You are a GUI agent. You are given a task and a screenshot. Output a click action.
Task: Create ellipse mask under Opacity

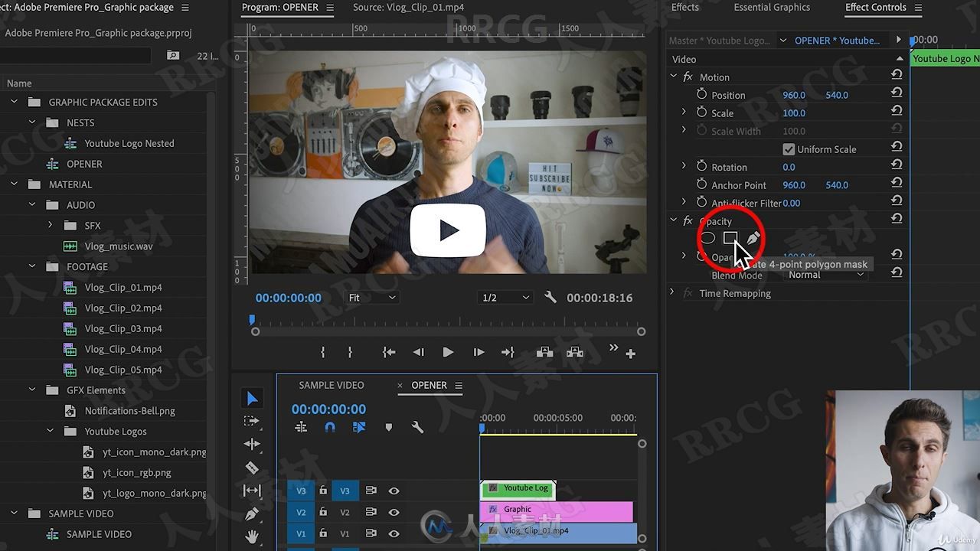[707, 239]
